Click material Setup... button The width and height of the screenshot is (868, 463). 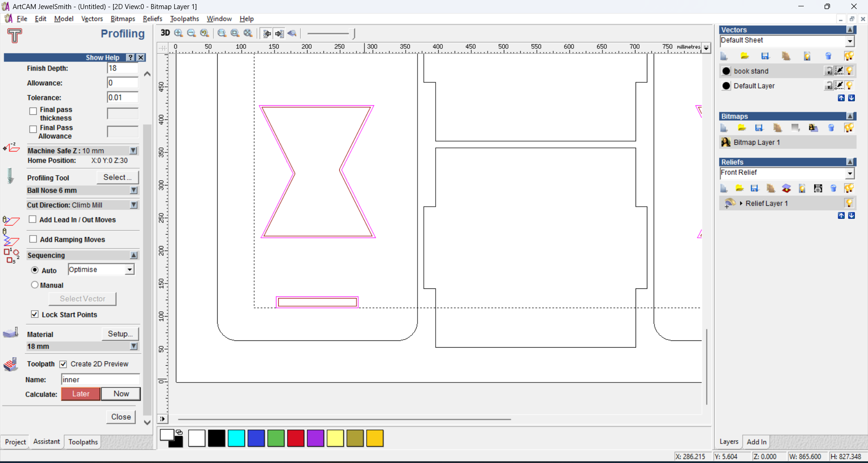coord(120,334)
